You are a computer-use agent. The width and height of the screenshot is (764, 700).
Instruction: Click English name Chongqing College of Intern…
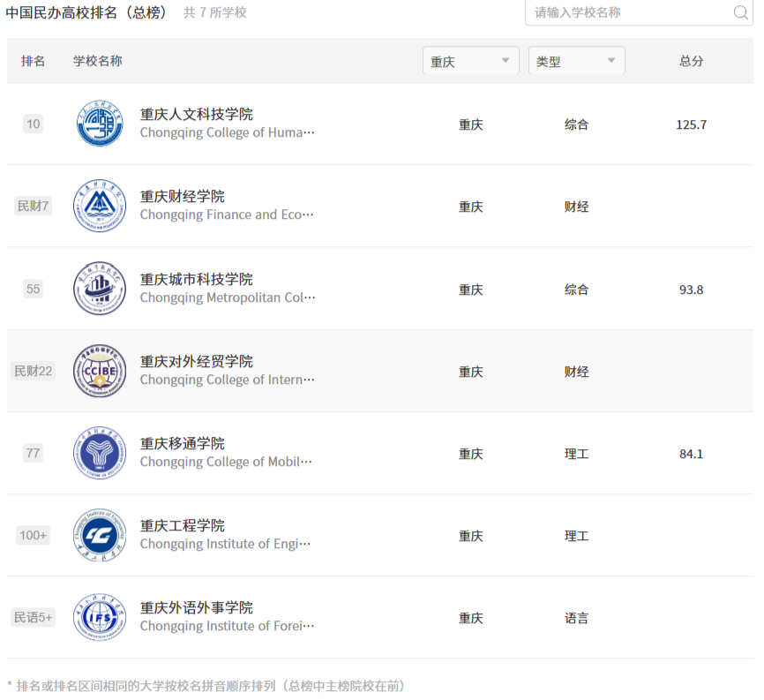[x=228, y=380]
